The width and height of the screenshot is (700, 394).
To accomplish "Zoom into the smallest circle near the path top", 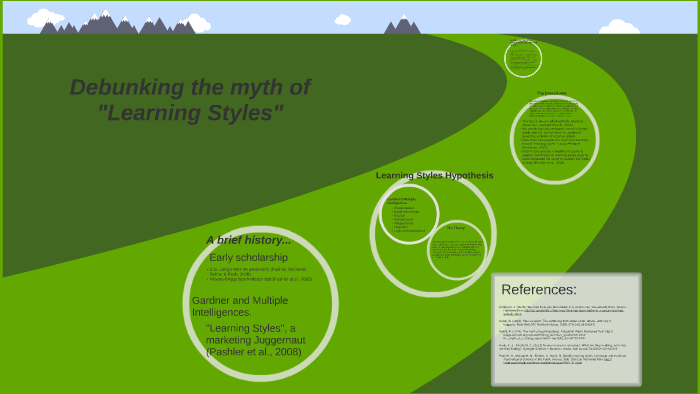I will click(523, 58).
